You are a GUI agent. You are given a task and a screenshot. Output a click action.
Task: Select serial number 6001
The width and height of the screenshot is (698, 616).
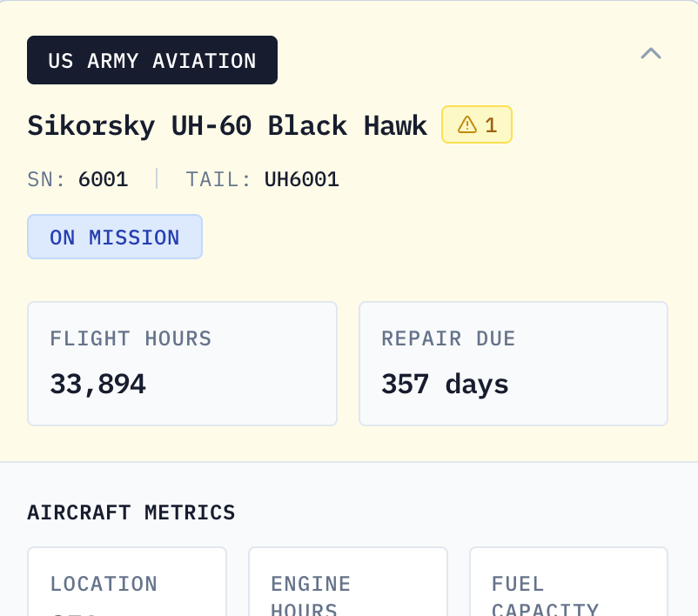pyautogui.click(x=104, y=179)
